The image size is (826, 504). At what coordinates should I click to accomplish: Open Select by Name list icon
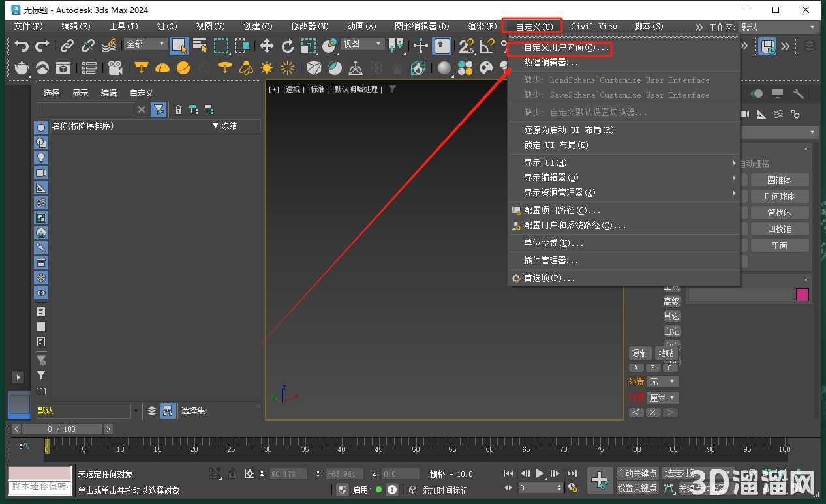click(200, 46)
